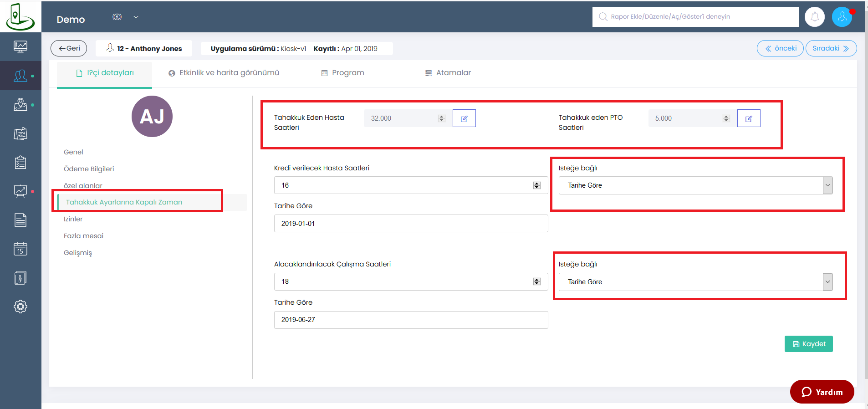Go back using the Geri button
Screen dimensions: 868x409
(69, 48)
